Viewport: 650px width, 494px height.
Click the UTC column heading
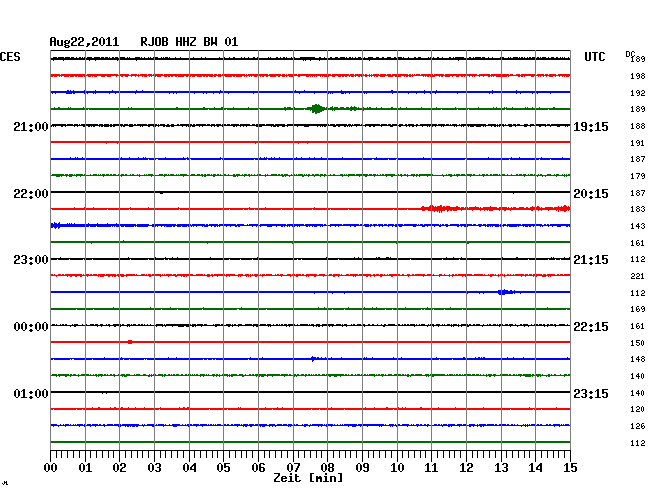pyautogui.click(x=594, y=57)
